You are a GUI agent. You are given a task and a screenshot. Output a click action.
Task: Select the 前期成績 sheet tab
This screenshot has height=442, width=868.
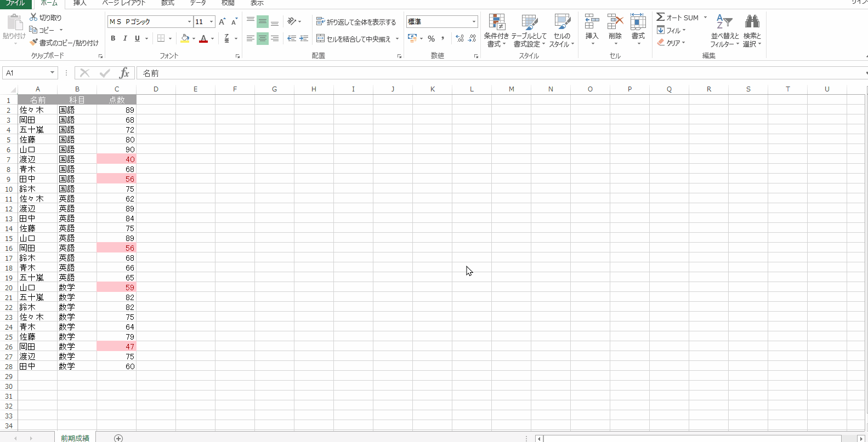pos(75,438)
